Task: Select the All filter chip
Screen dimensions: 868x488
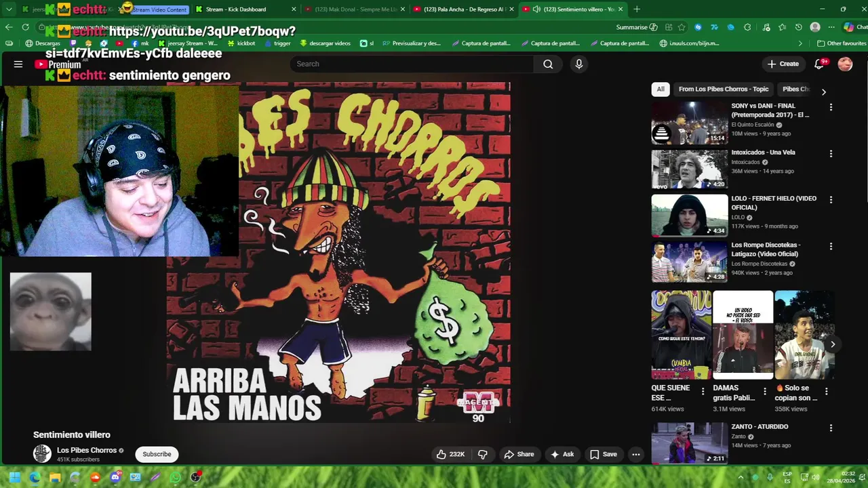Action: coord(660,89)
